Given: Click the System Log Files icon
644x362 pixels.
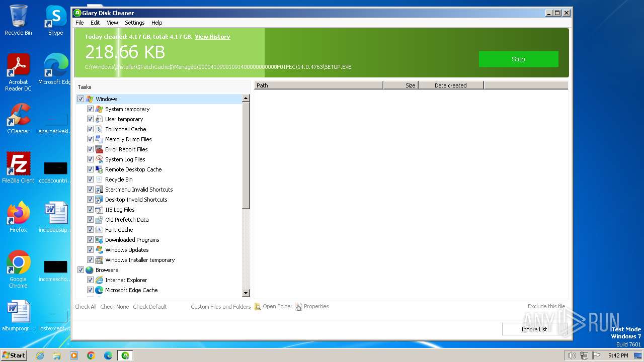Looking at the screenshot, I should coord(99,159).
